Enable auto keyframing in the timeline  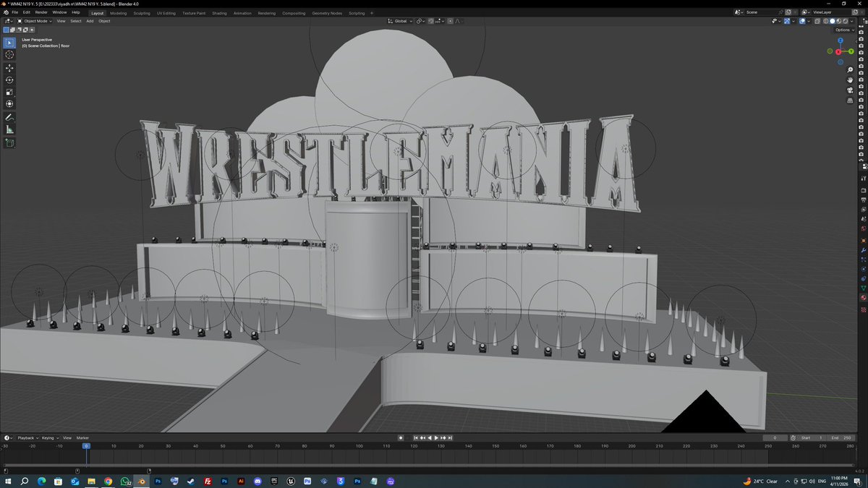[401, 437]
